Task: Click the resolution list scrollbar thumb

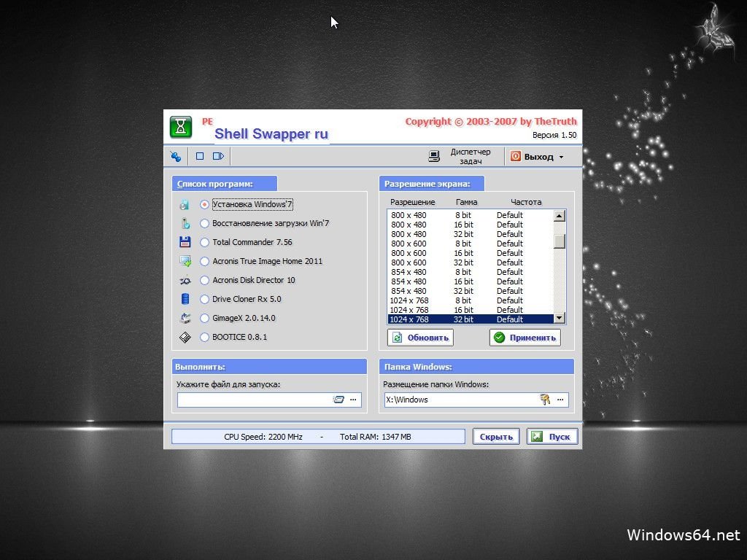Action: click(559, 241)
